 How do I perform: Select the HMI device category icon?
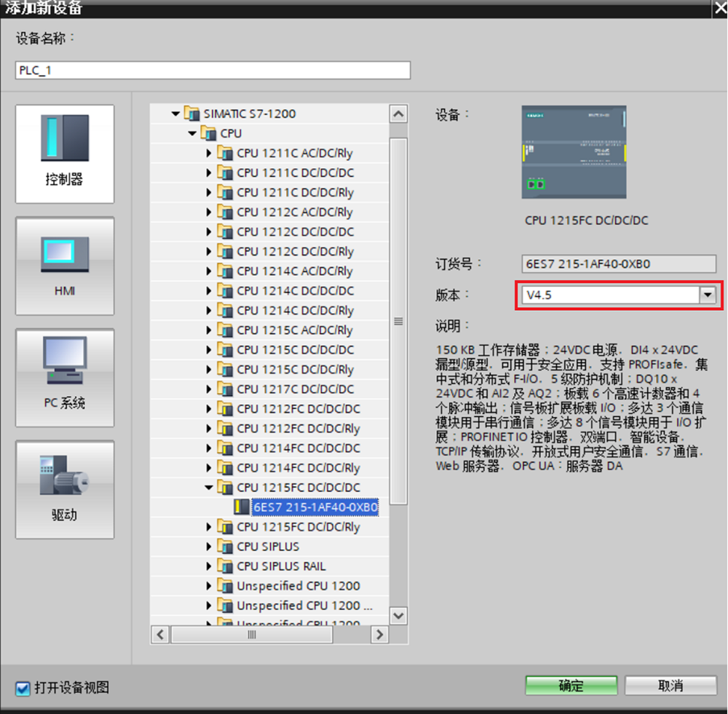(65, 266)
